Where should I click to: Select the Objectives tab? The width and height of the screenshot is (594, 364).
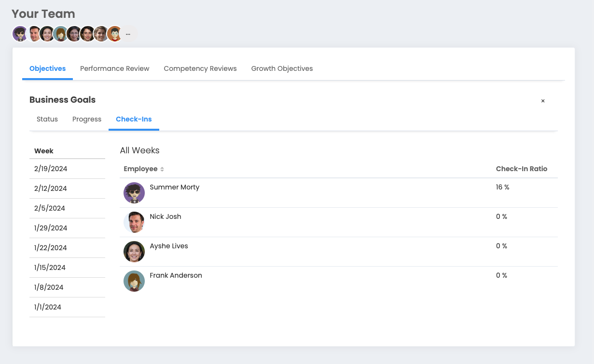[47, 68]
